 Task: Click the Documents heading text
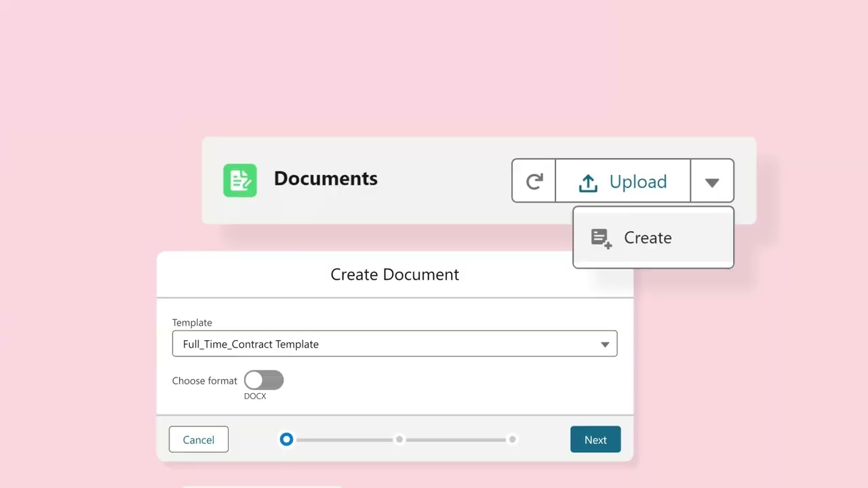[x=325, y=179]
